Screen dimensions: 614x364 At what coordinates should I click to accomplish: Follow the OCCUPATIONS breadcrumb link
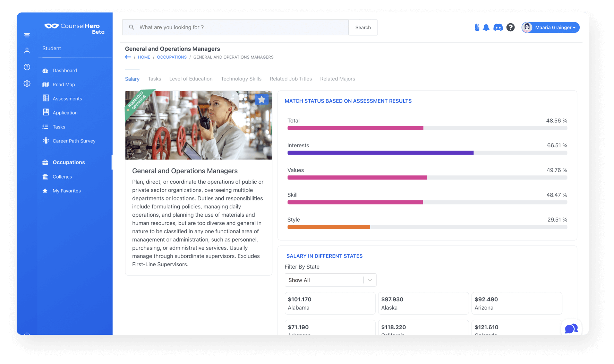coord(172,57)
